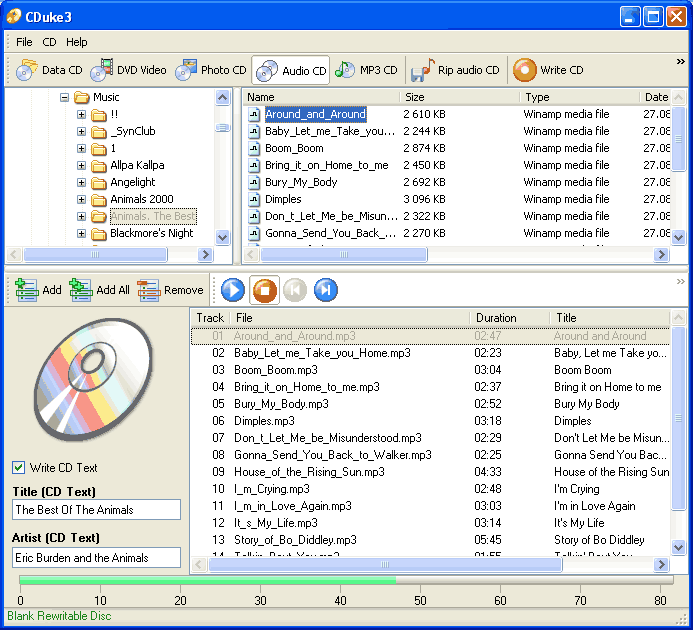The image size is (693, 630).
Task: Expand the !! folder
Action: point(81,115)
